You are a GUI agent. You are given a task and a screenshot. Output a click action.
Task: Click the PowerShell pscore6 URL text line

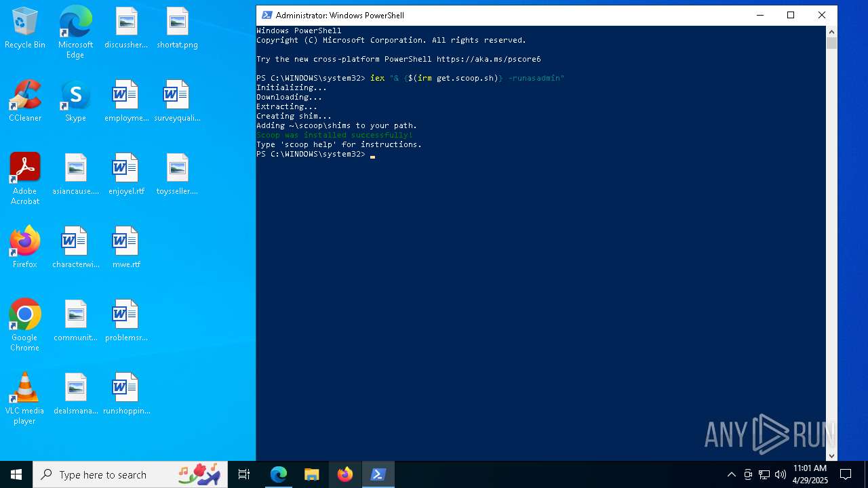(x=399, y=59)
